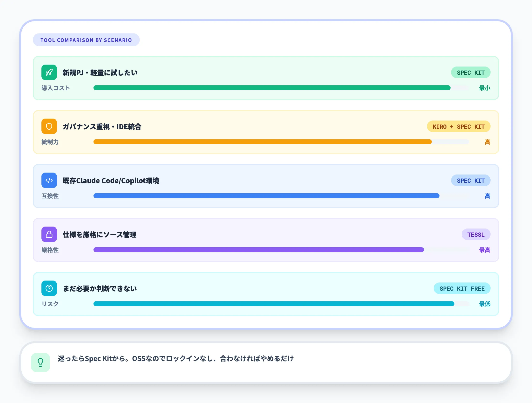Click the green lightbulb tip icon
532x403 pixels.
pos(40,363)
